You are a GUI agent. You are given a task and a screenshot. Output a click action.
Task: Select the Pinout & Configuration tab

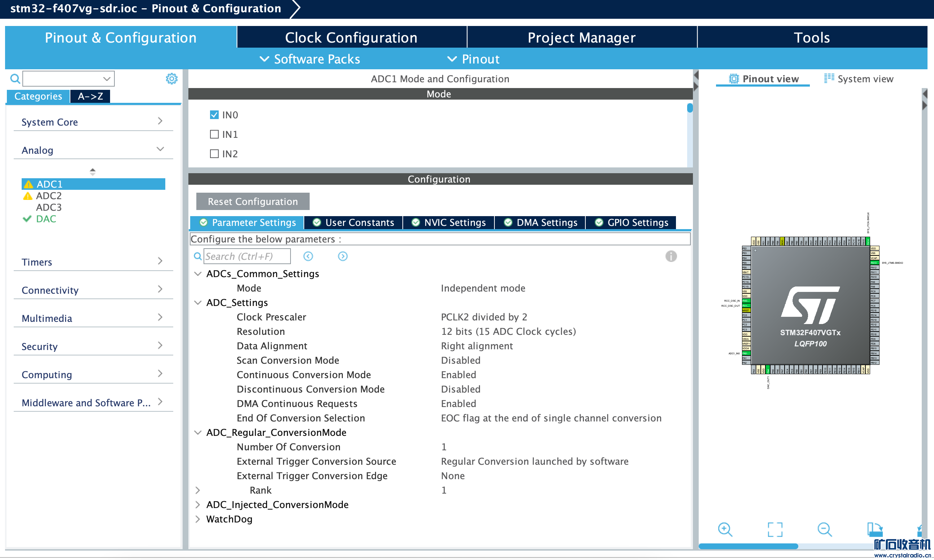point(121,38)
